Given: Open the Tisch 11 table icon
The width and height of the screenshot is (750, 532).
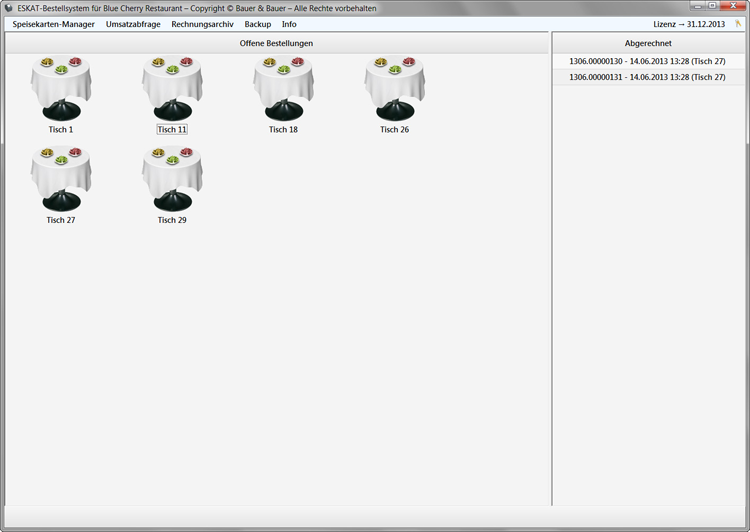Looking at the screenshot, I should tap(172, 89).
